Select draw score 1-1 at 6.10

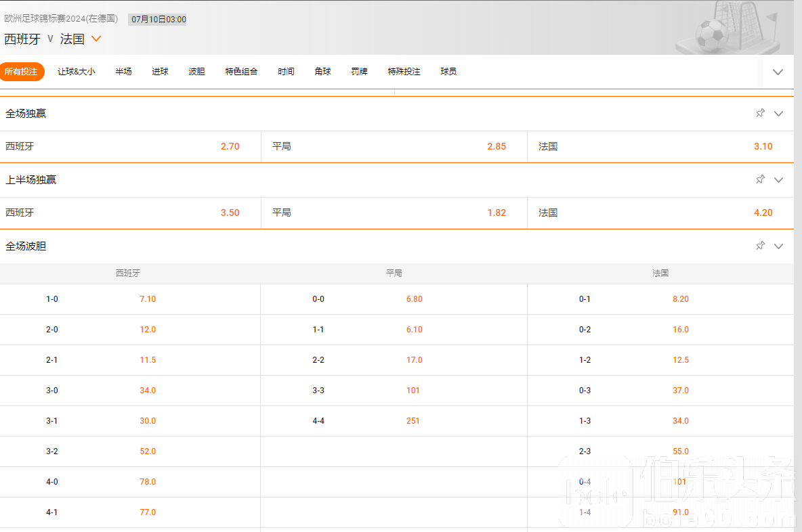[x=414, y=330]
